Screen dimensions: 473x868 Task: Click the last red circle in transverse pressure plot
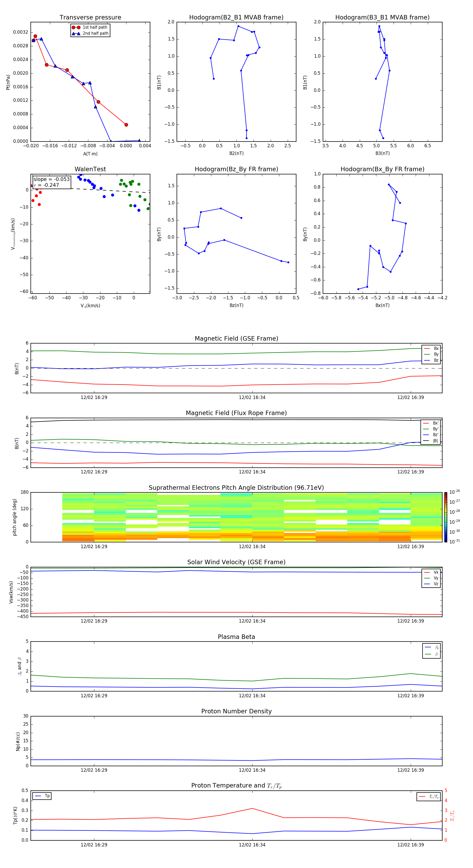pos(126,125)
